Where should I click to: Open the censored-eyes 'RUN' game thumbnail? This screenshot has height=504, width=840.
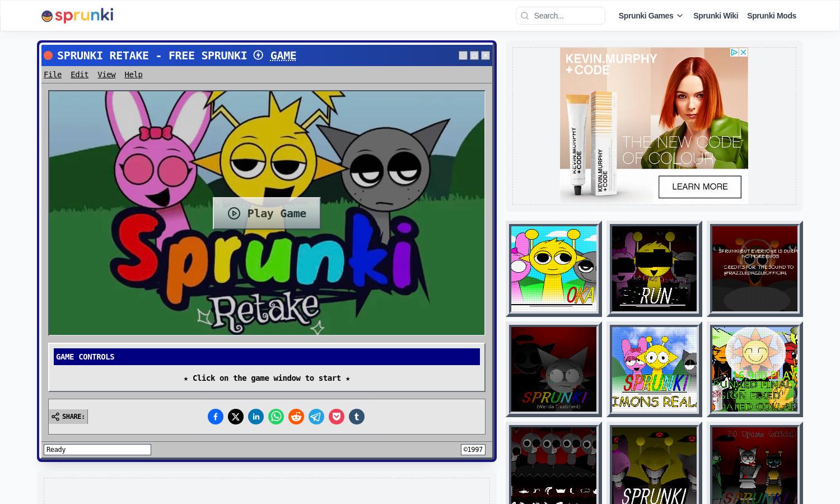click(x=654, y=269)
